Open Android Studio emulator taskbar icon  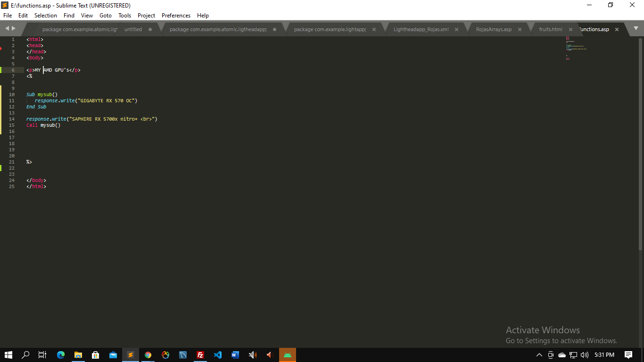(x=288, y=355)
